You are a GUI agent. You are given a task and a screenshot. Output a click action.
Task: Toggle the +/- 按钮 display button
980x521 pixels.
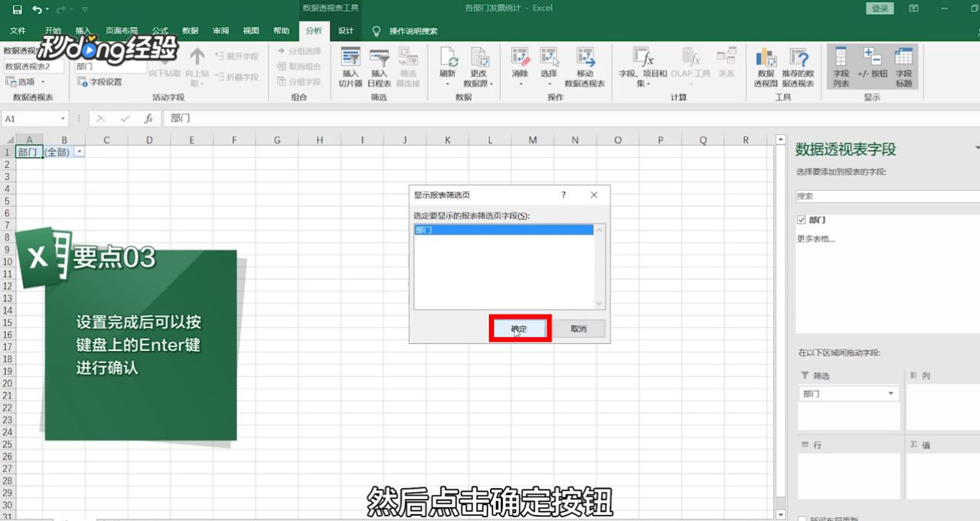872,63
